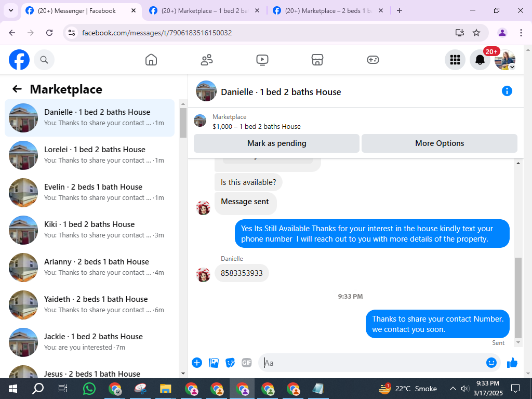532x399 pixels.
Task: Open Yaideth 2 beds 1 bath House chat
Action: 89,304
